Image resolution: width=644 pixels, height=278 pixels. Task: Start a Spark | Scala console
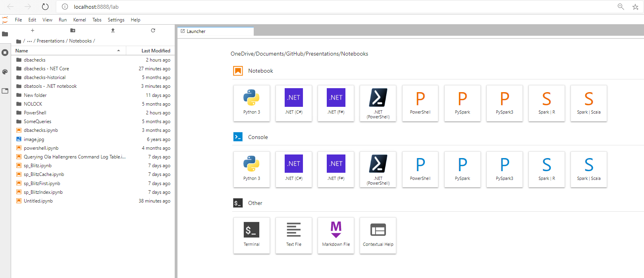click(588, 169)
